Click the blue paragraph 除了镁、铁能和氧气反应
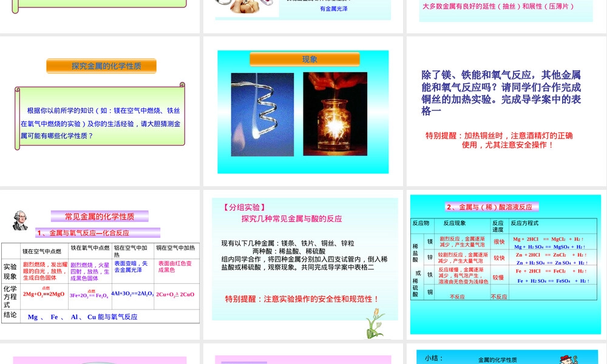Screen dimensions: 607x364 point(501,93)
